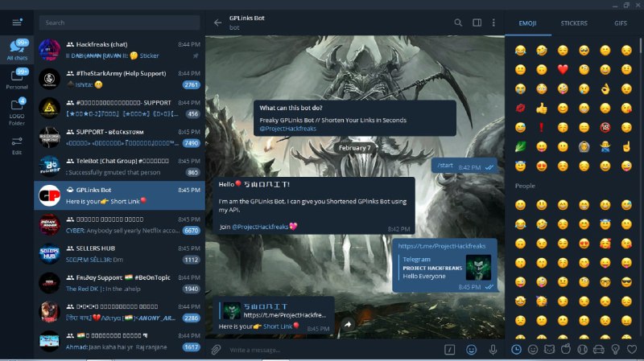Screen dimensions: 644x361
Task: Open the Project Hackfreaks preview thumbnail
Action: (478, 268)
